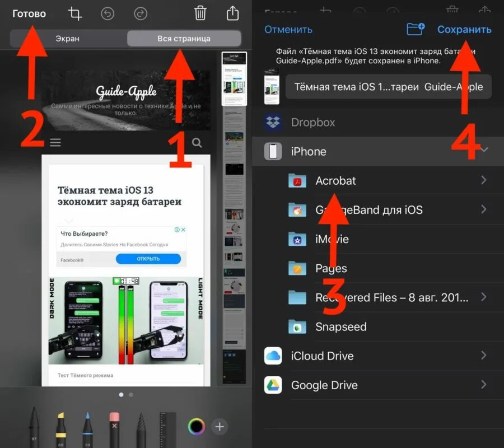Viewport: 504px width, 448px height.
Task: Tap the blue ОТКРЫТЬ ad button
Action: tap(148, 259)
